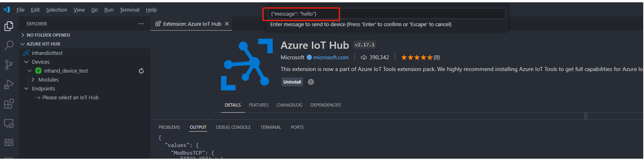Viewport: 644px width, 161px height.
Task: Open the Extensions view icon
Action: pyautogui.click(x=9, y=104)
